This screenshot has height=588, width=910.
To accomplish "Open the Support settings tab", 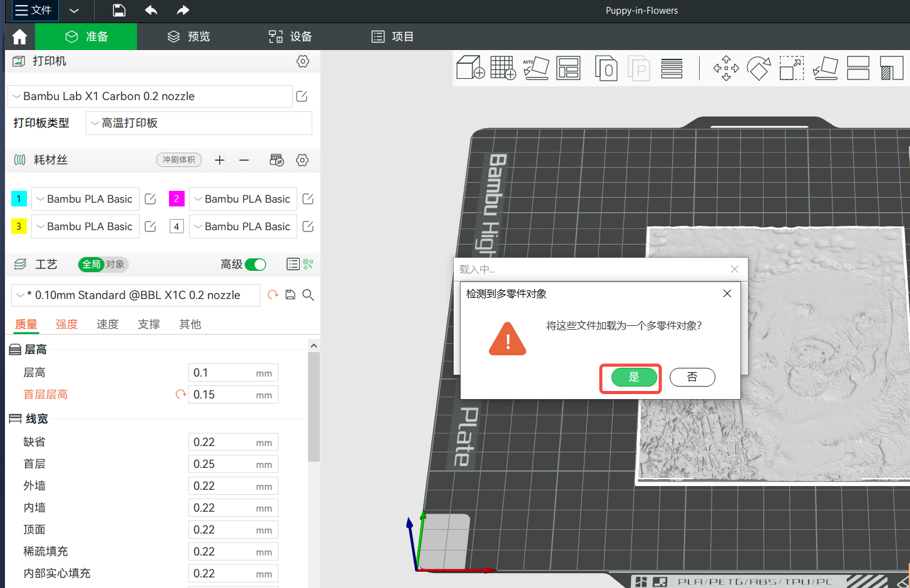I will point(149,324).
